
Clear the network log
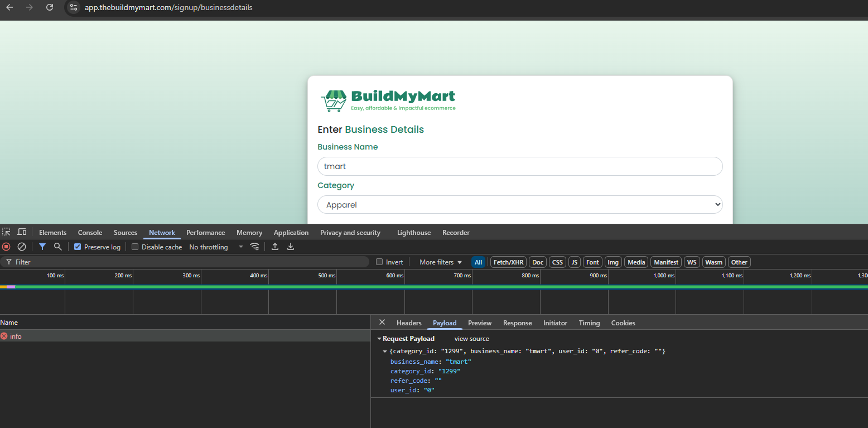tap(22, 247)
